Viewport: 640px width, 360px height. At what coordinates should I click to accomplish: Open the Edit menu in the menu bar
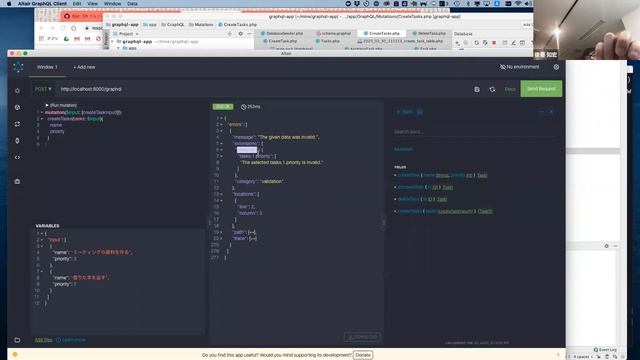pyautogui.click(x=77, y=4)
